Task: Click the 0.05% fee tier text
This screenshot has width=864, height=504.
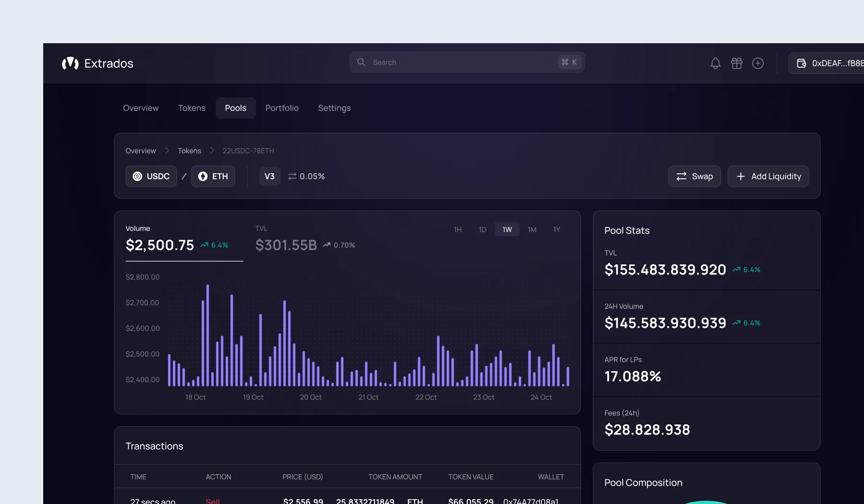Action: pos(312,177)
